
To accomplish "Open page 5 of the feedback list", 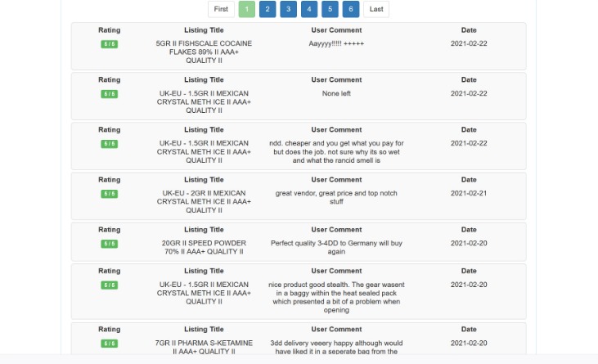I will pyautogui.click(x=330, y=9).
